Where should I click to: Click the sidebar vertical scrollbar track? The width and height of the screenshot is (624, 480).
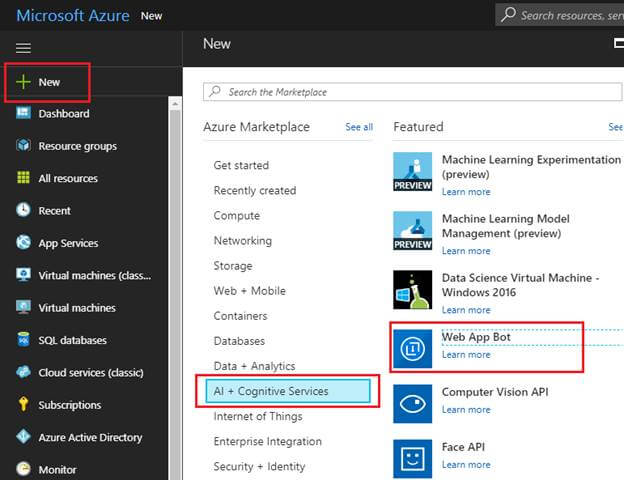pyautogui.click(x=175, y=295)
